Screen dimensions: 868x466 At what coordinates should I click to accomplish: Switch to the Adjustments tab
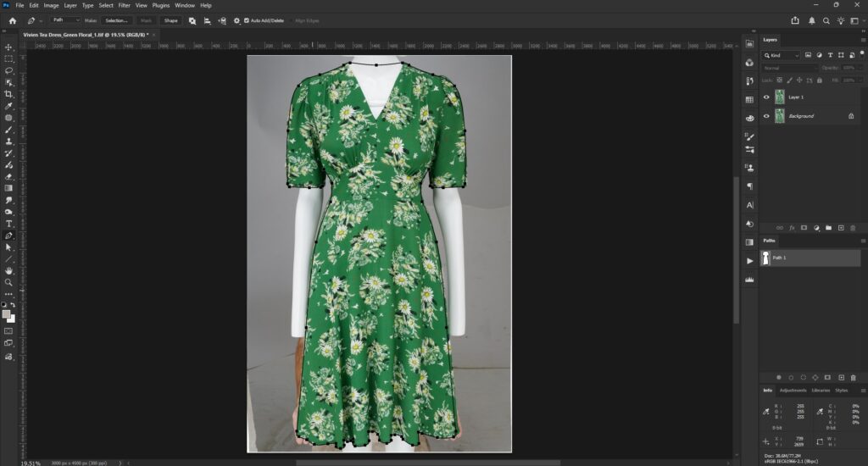[793, 391]
